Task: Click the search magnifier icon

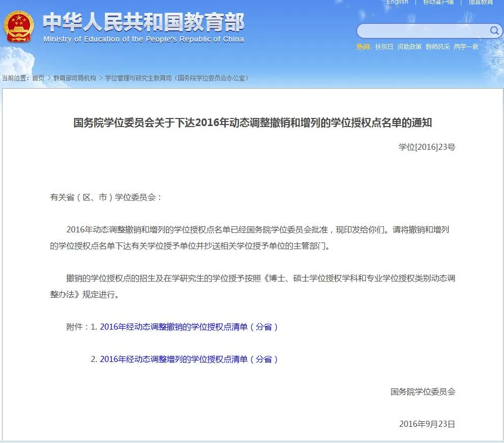Action: pyautogui.click(x=494, y=31)
